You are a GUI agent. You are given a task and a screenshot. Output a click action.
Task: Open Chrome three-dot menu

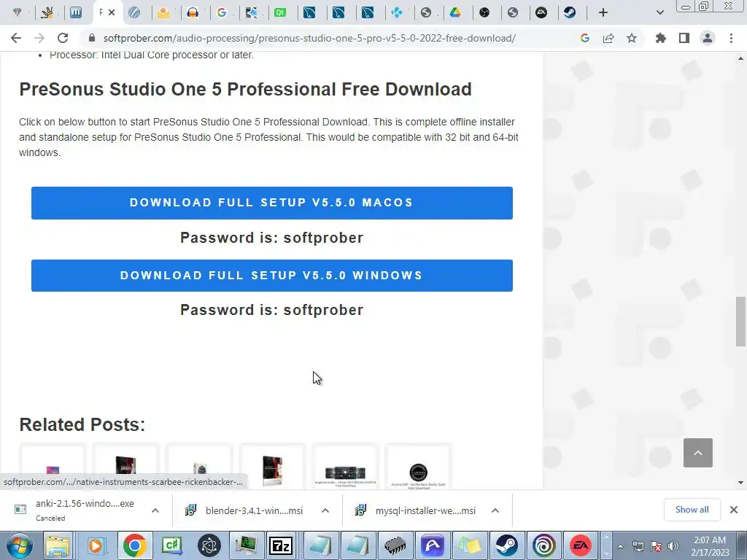(731, 38)
